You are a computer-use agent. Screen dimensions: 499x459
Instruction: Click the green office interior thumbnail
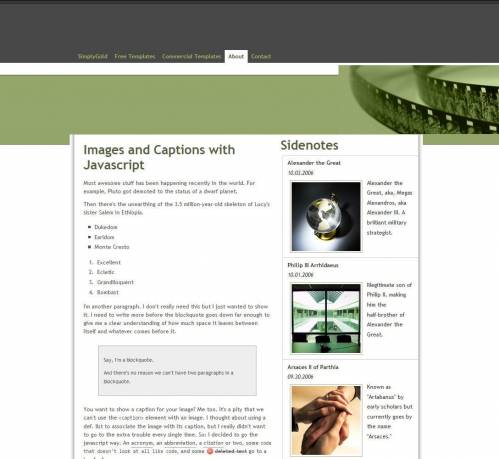[326, 318]
